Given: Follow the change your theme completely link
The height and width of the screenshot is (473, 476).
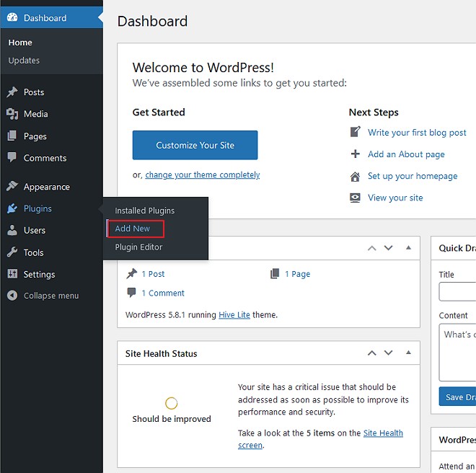Looking at the screenshot, I should coord(203,175).
